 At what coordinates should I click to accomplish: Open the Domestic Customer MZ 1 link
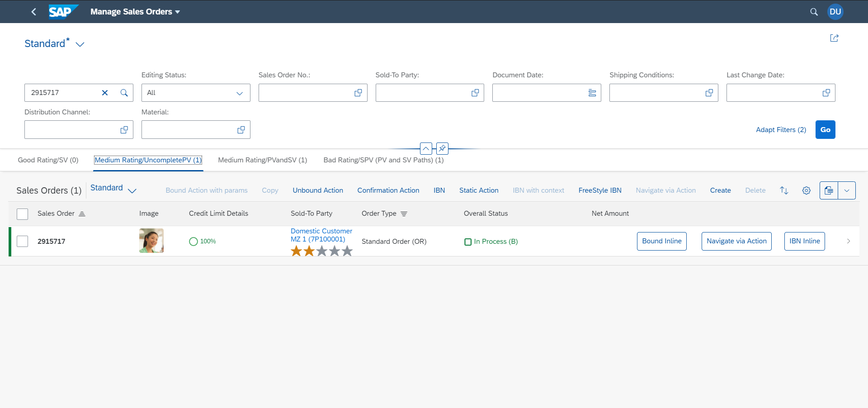click(x=321, y=235)
